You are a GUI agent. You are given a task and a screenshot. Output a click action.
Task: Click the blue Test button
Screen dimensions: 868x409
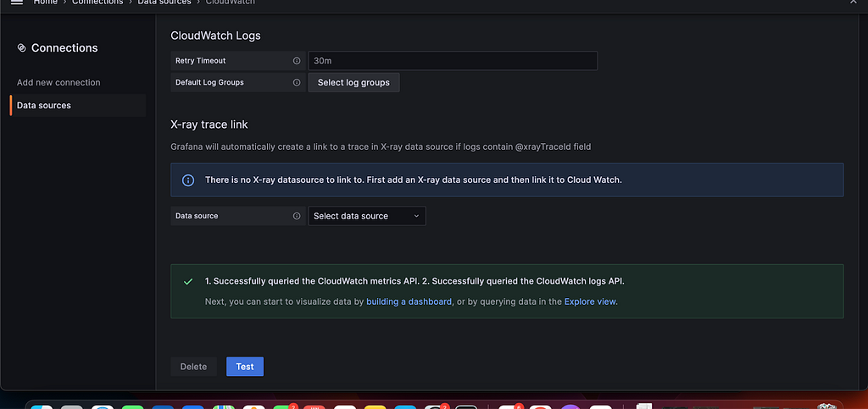pos(245,367)
